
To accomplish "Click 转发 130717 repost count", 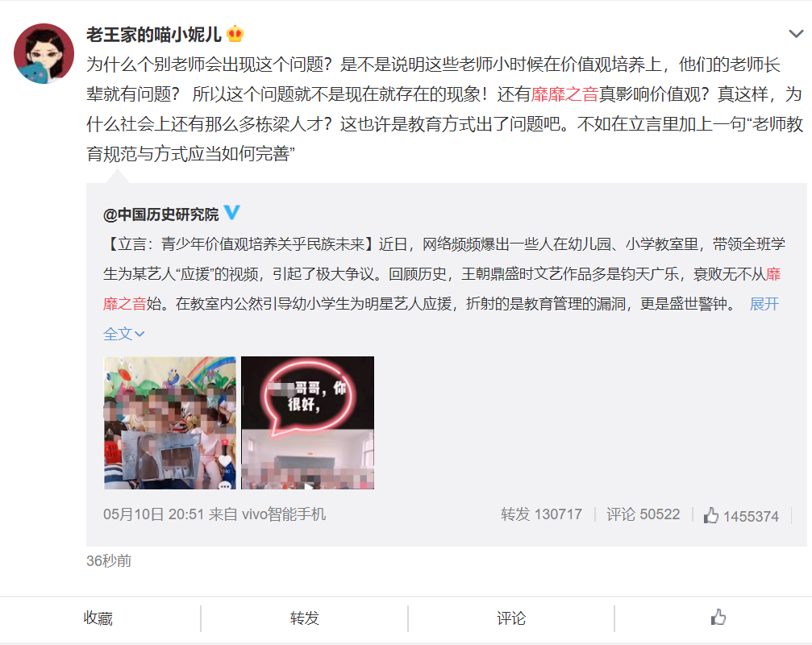I will pyautogui.click(x=541, y=514).
